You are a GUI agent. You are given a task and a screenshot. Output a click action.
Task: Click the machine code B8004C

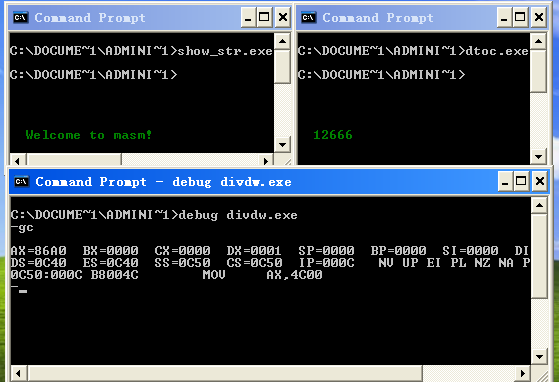[114, 275]
